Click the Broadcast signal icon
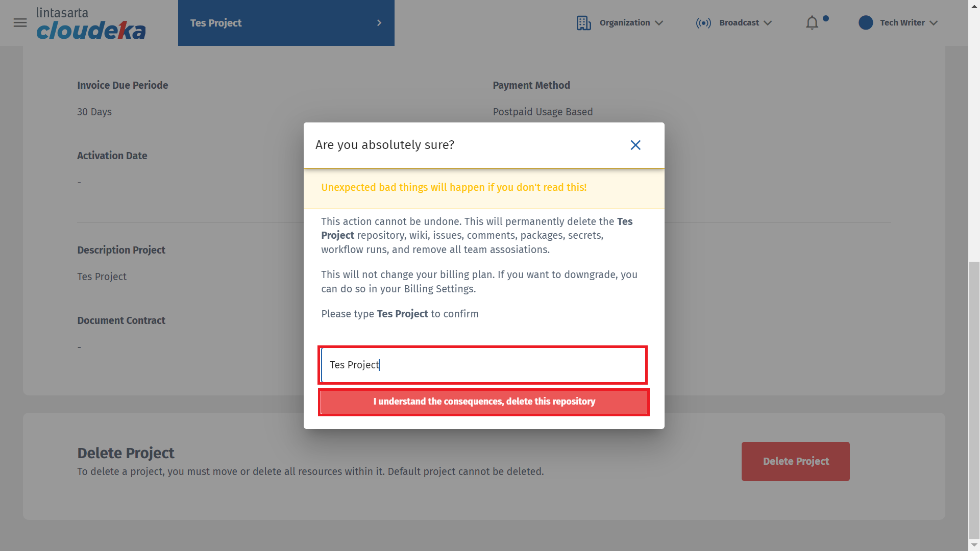This screenshot has height=551, width=980. point(703,23)
